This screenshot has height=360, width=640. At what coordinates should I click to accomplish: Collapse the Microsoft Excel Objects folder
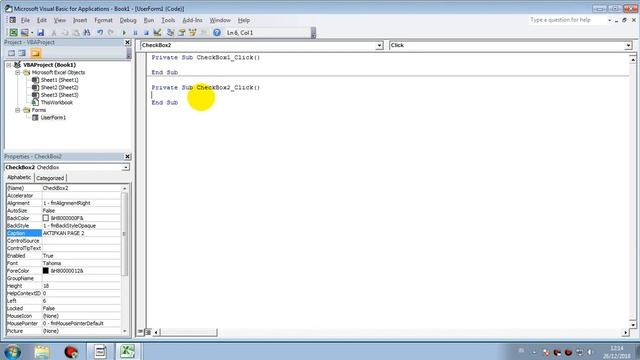18,72
